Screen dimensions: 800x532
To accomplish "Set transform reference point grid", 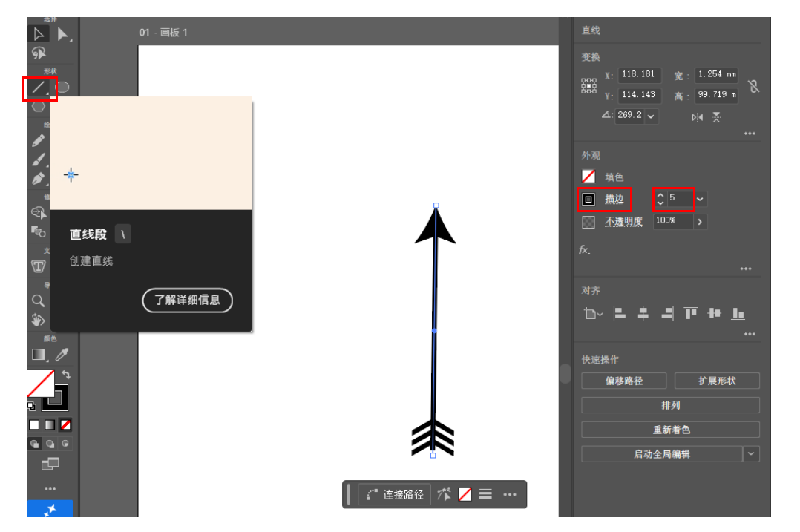I will (x=588, y=85).
